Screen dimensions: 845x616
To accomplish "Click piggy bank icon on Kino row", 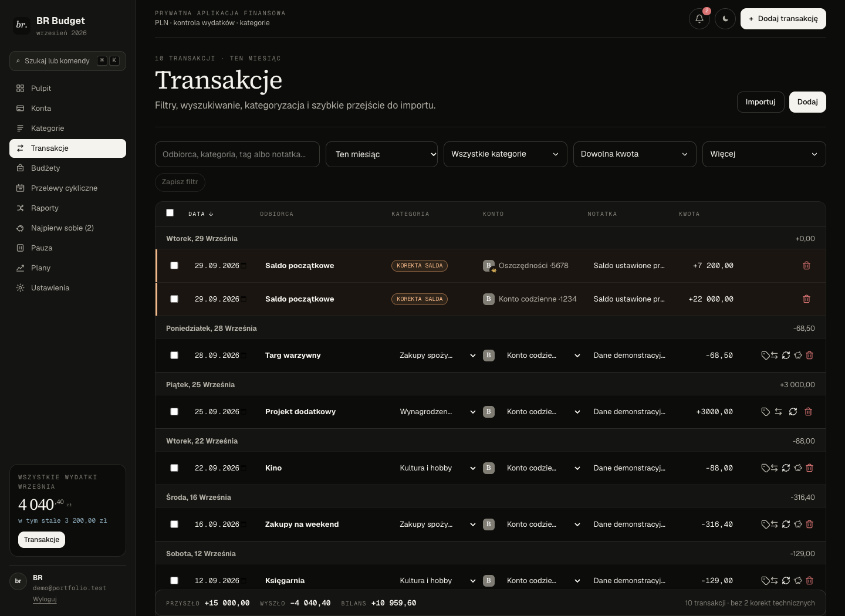I will pyautogui.click(x=798, y=468).
